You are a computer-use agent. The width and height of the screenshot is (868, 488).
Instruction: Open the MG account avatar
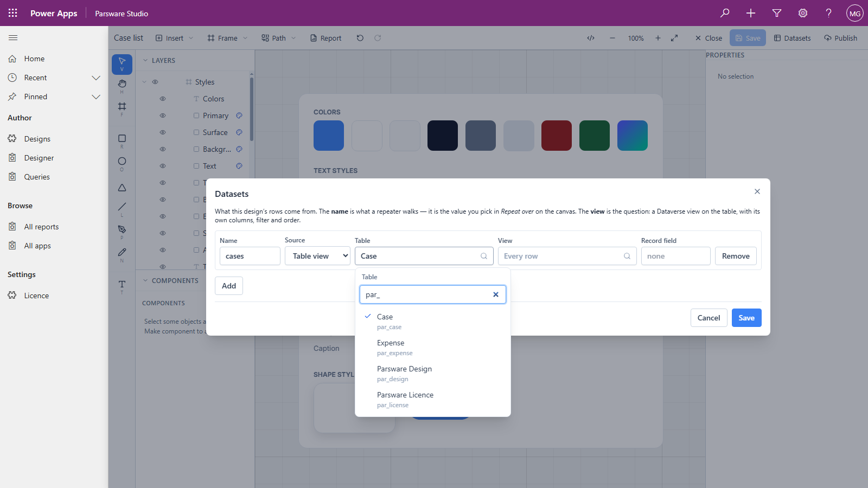pos(855,13)
